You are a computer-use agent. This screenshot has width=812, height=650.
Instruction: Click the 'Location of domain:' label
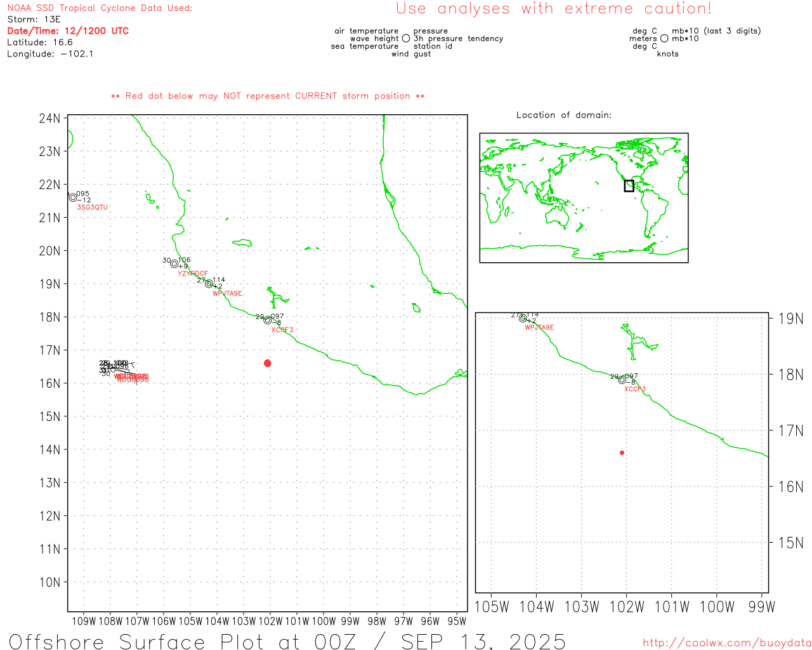pos(564,116)
